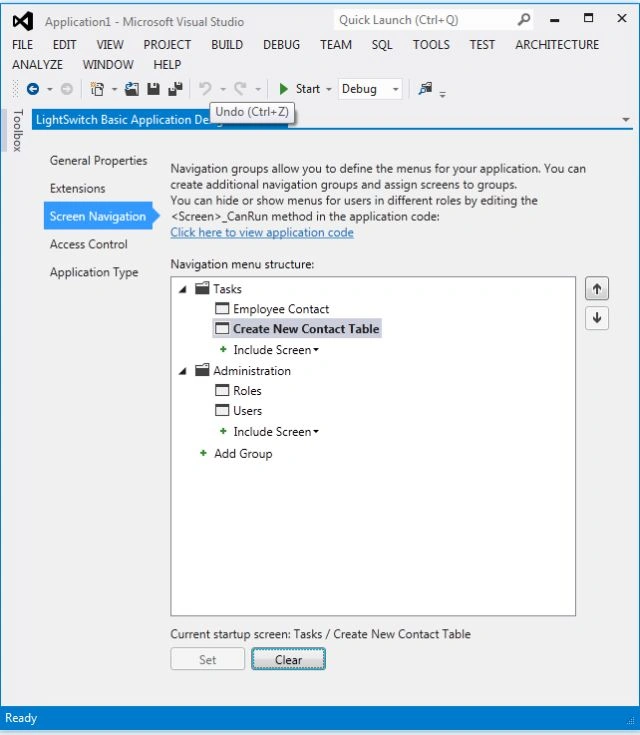This screenshot has width=640, height=735.
Task: Click the Clear startup screen button
Action: point(288,659)
